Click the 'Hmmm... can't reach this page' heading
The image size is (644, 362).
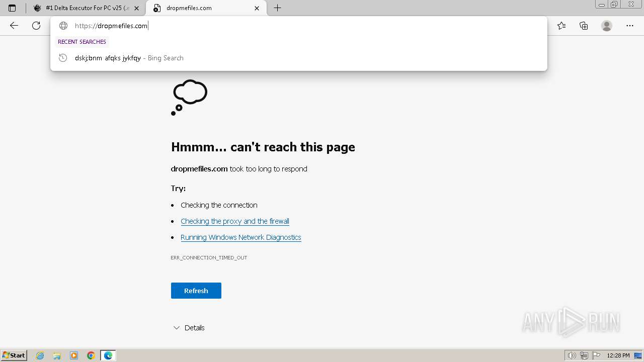click(x=263, y=147)
